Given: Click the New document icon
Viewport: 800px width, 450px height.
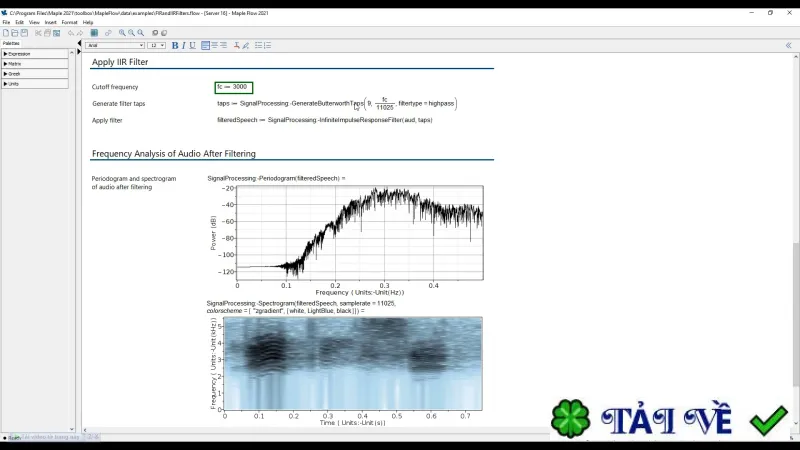Looking at the screenshot, I should tap(6, 33).
